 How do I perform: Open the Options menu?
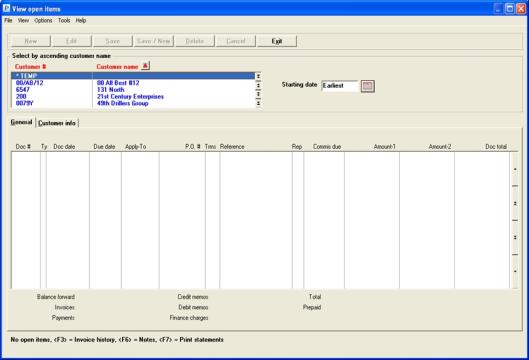pos(43,21)
